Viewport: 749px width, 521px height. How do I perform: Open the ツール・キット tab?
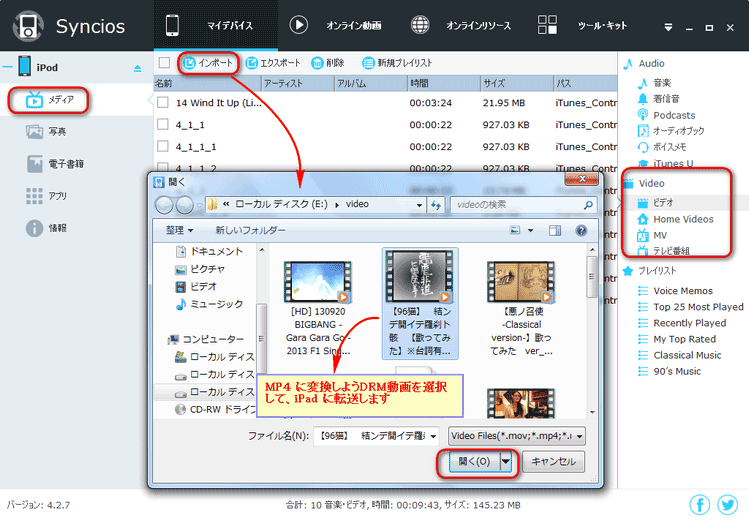[x=582, y=25]
